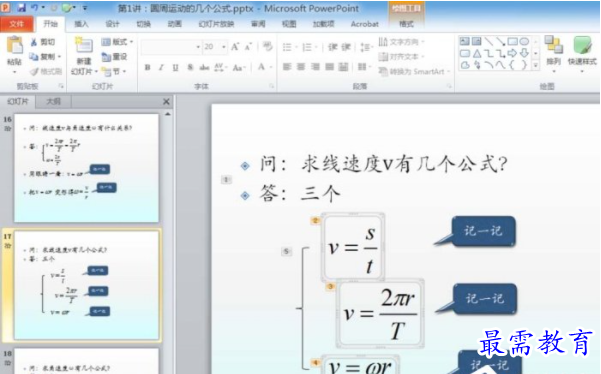Image resolution: width=601 pixels, height=374 pixels.
Task: Toggle Bold formatting
Action: click(x=147, y=67)
